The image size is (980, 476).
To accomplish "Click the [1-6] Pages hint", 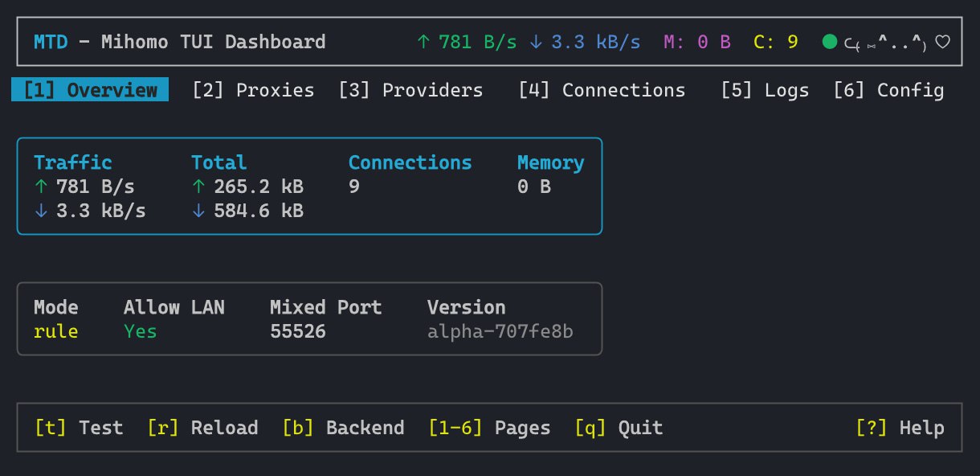I will pyautogui.click(x=489, y=428).
